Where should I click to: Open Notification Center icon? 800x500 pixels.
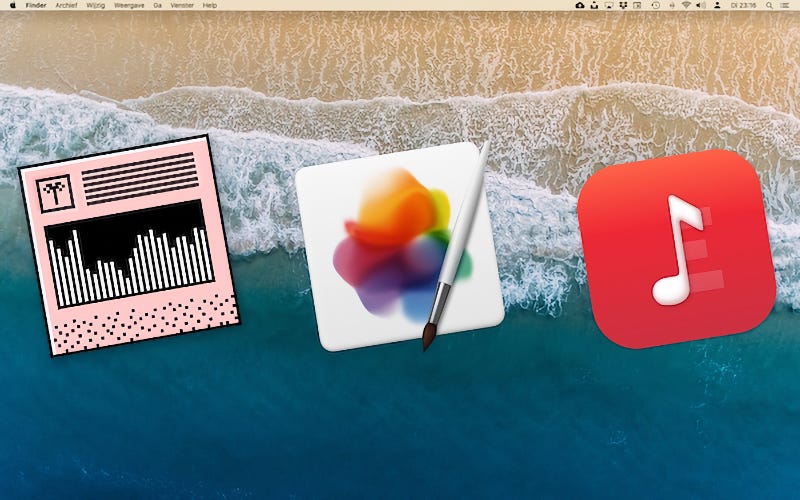click(785, 5)
